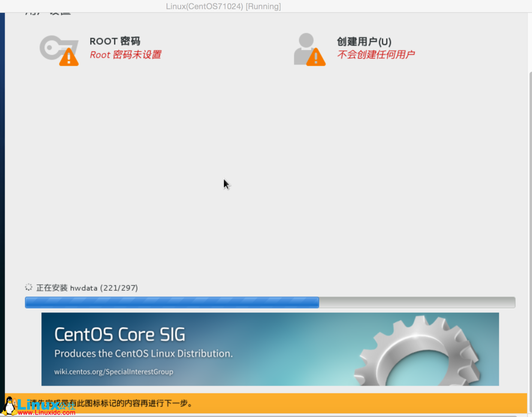
Task: Click the installing hwdata status text
Action: (x=87, y=288)
